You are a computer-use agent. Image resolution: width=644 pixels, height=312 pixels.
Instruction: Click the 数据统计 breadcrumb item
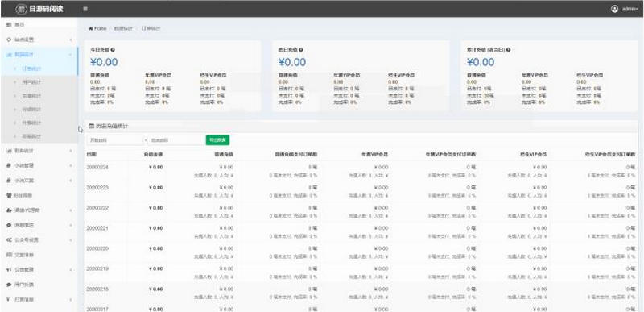coord(123,28)
